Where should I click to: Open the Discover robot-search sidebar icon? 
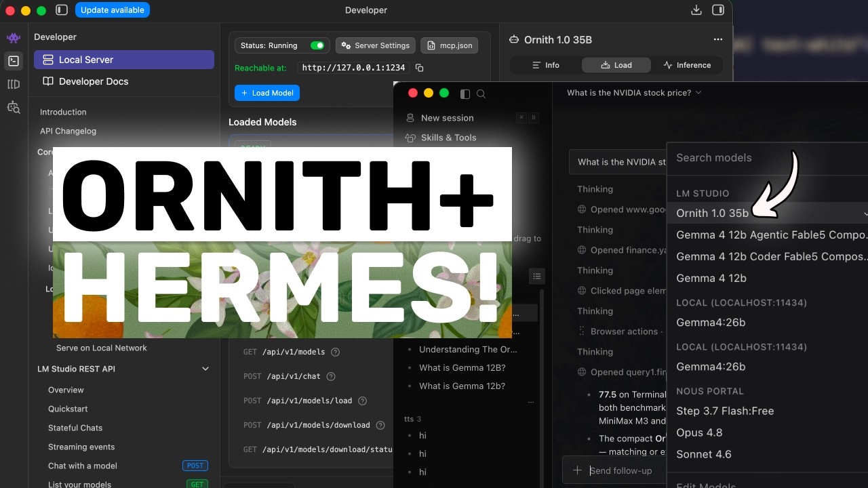point(14,107)
